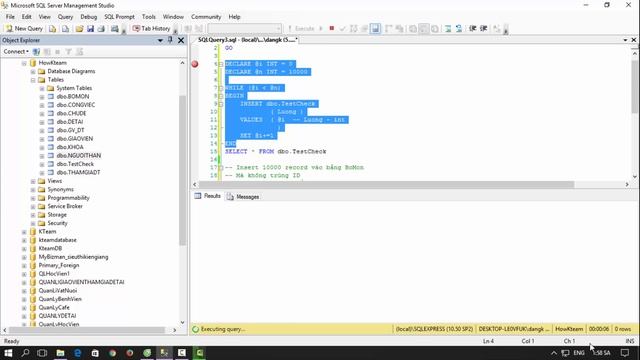
Task: Expand the Programmability folder
Action: (x=33, y=198)
